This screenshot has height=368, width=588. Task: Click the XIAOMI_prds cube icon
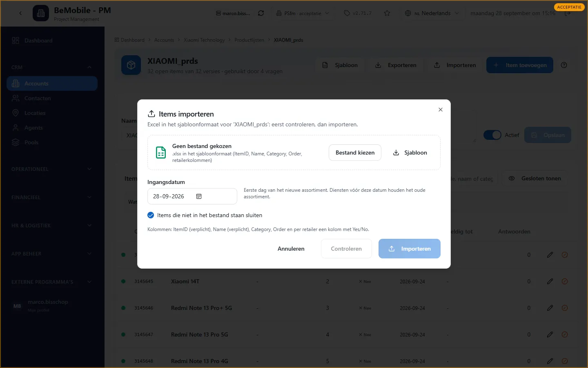[x=131, y=65]
